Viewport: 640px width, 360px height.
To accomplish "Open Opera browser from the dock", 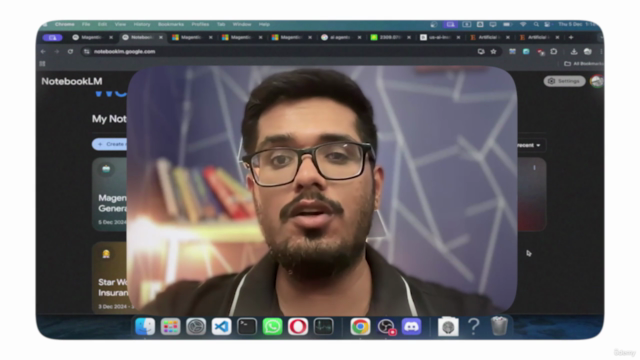I will click(x=298, y=327).
